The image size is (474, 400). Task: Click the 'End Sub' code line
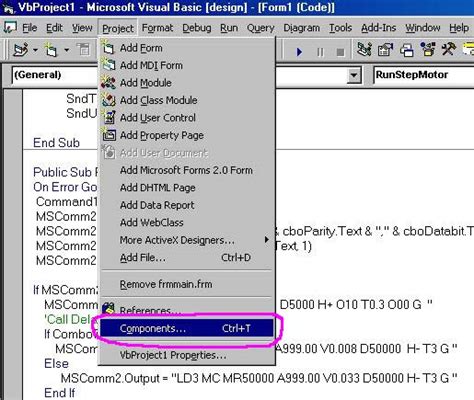56,143
